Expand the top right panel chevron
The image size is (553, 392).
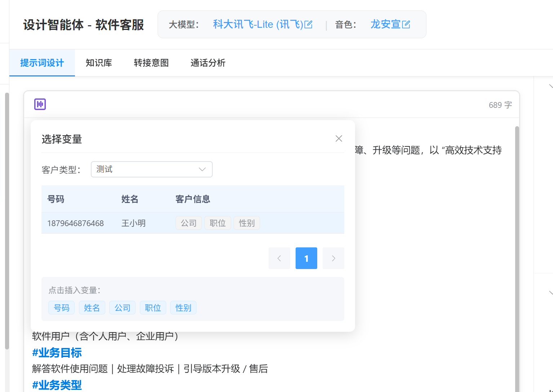click(550, 86)
